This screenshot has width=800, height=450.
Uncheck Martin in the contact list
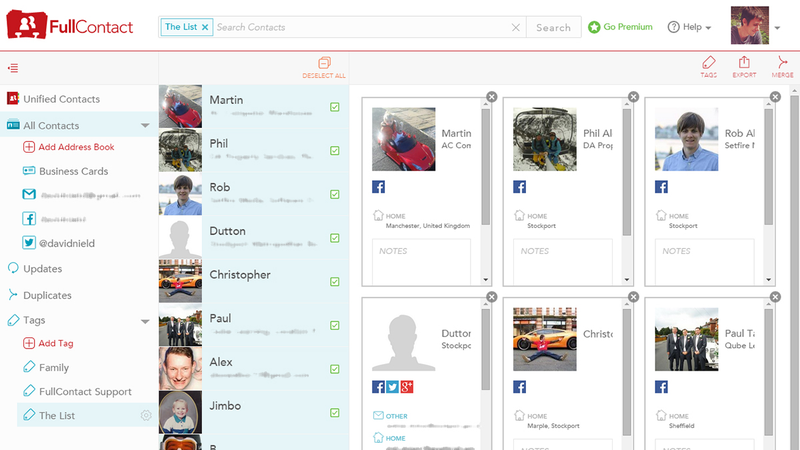(335, 107)
